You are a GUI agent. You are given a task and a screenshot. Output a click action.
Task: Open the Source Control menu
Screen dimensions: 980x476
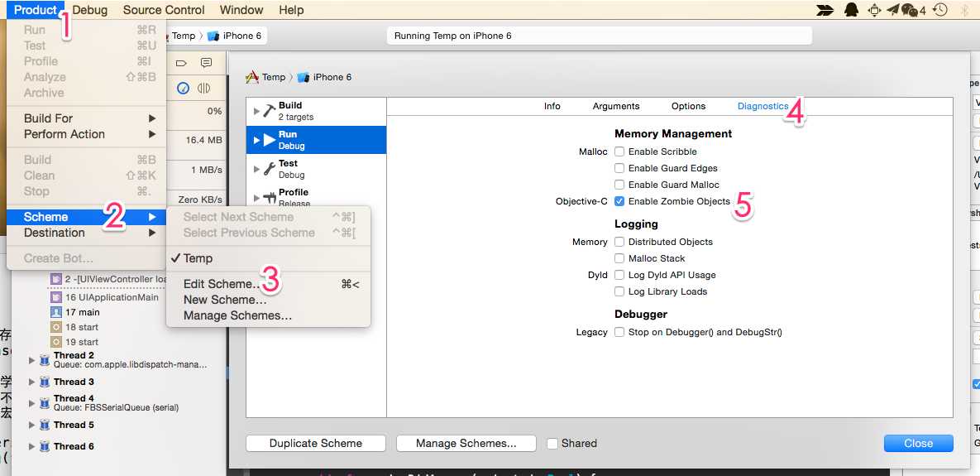coord(164,10)
